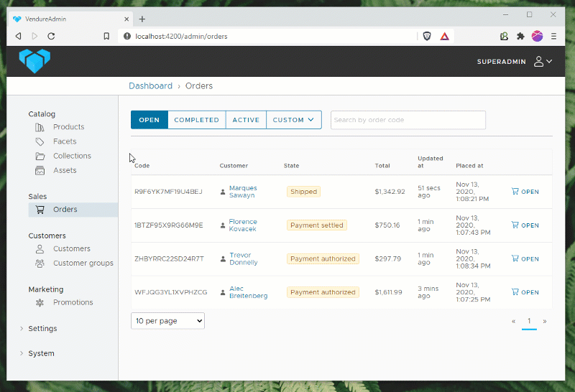Image resolution: width=575 pixels, height=392 pixels.
Task: Click the Promotions asterisk icon
Action: click(x=40, y=302)
